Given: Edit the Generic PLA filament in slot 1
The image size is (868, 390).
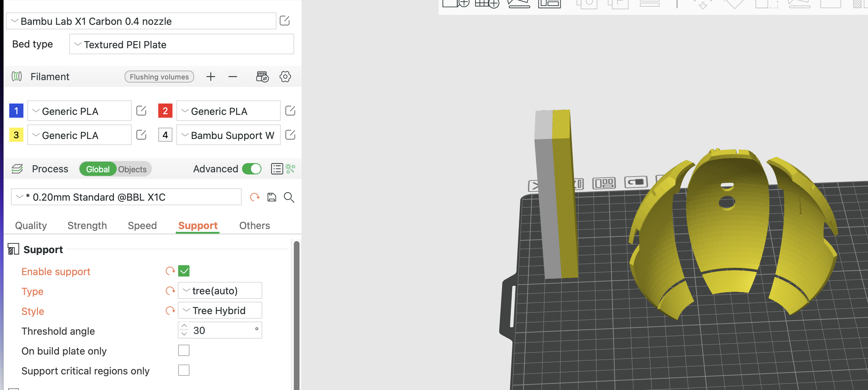Looking at the screenshot, I should tap(141, 110).
